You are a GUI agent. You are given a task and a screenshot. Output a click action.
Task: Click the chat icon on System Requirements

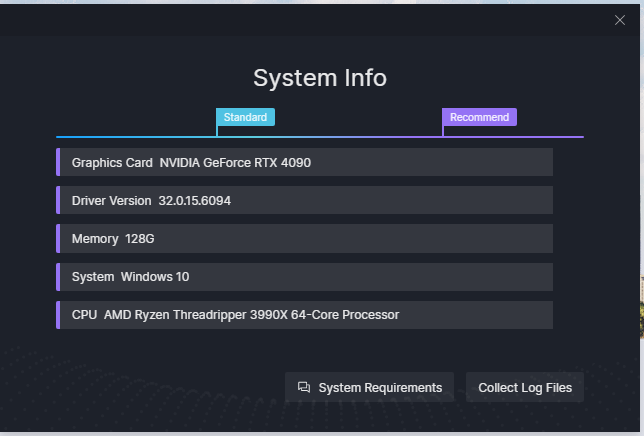pyautogui.click(x=304, y=387)
